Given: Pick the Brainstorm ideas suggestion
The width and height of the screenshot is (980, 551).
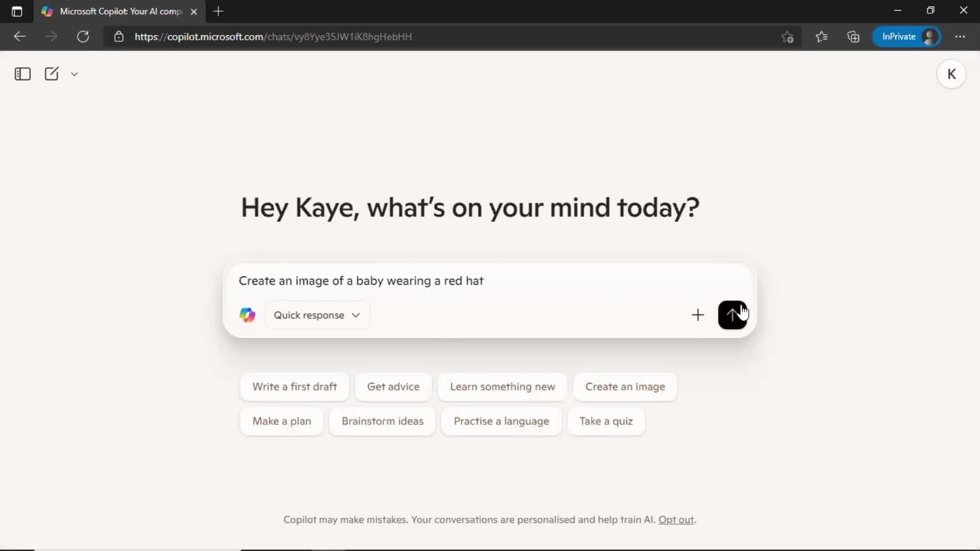Looking at the screenshot, I should (382, 421).
